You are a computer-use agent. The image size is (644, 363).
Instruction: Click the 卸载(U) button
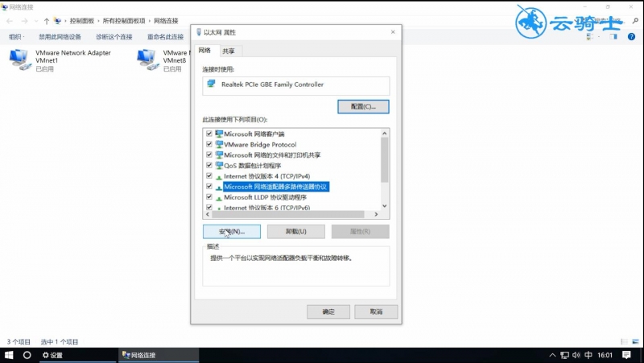click(296, 231)
